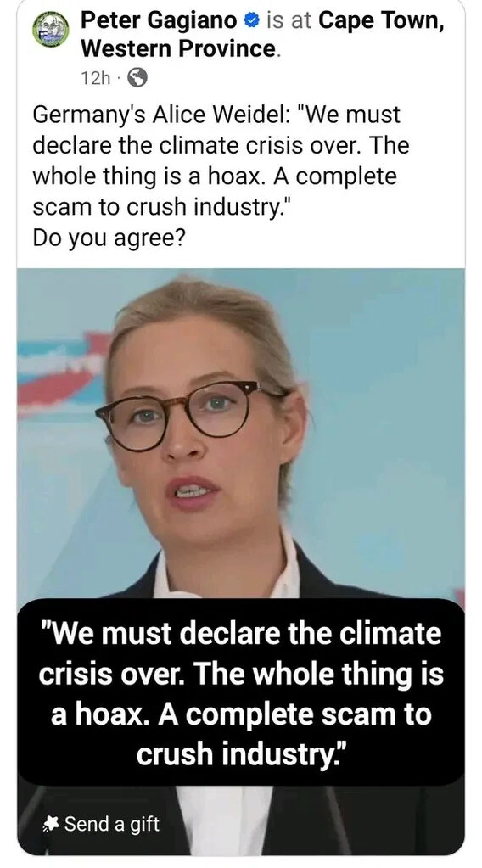Viewport: 482px width, 868px height.
Task: Click the 'a hoax. A complete scam to' caption line
Action: pyautogui.click(x=241, y=713)
